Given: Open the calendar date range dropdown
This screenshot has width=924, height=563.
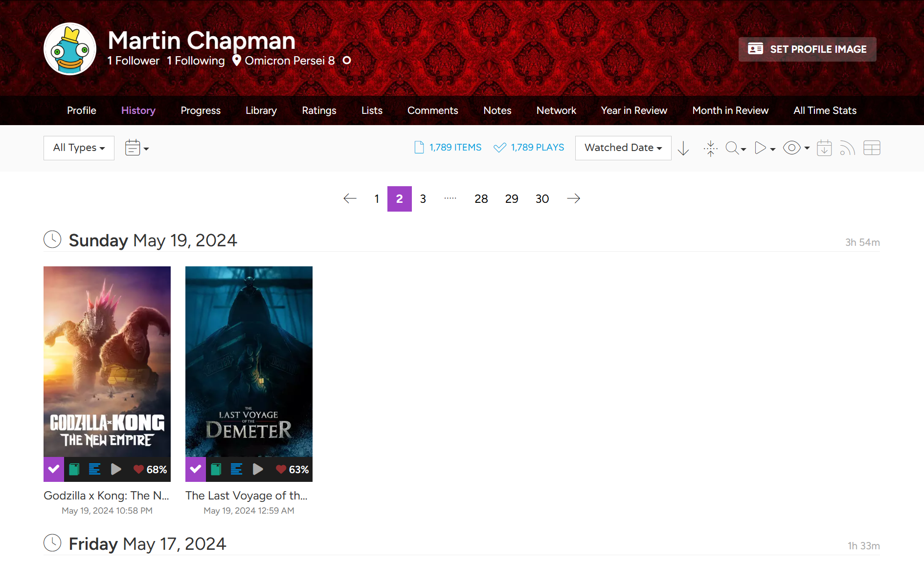Looking at the screenshot, I should 136,148.
